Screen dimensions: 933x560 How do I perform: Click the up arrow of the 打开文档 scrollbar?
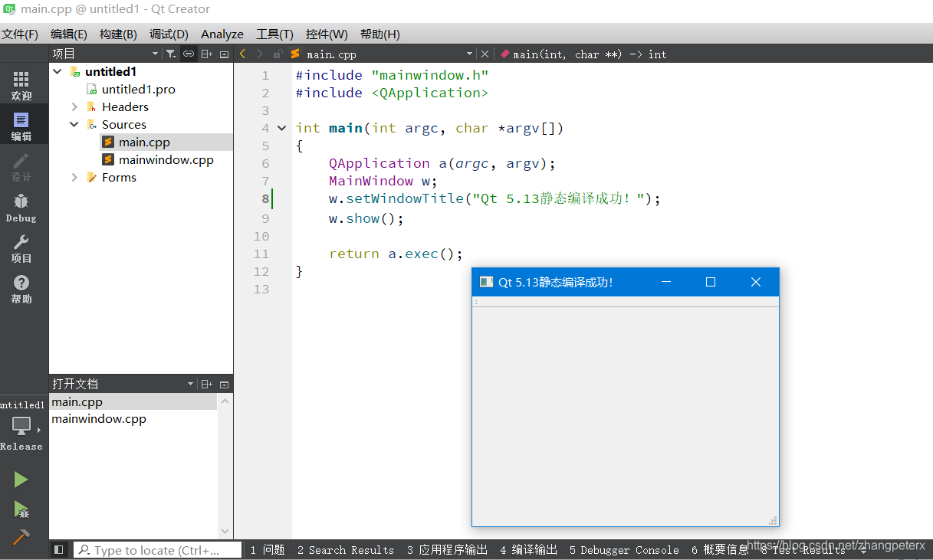tap(225, 401)
